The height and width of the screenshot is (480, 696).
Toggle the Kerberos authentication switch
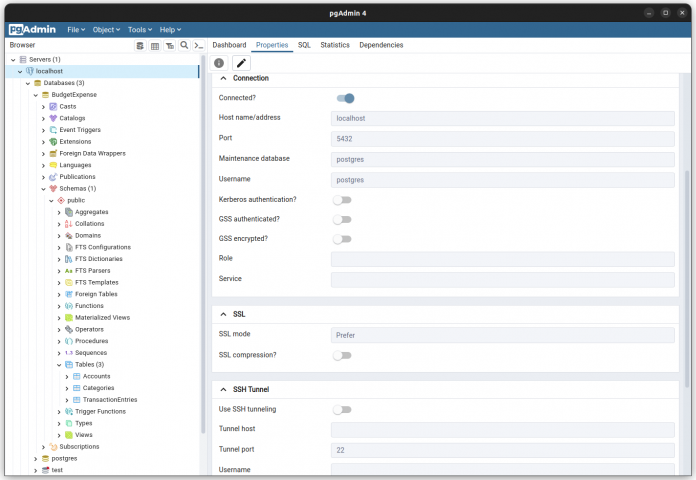coord(343,200)
